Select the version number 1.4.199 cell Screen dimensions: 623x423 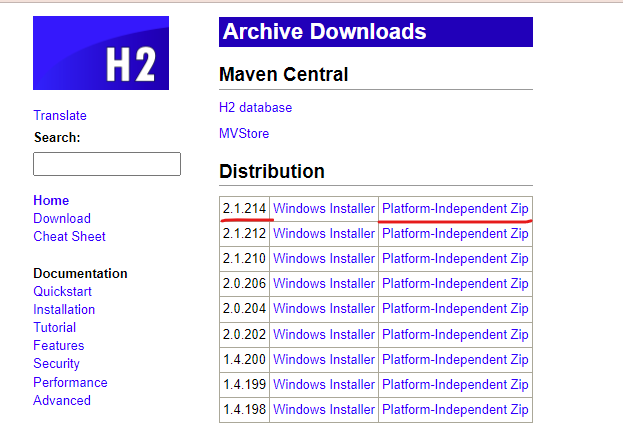pyautogui.click(x=244, y=384)
